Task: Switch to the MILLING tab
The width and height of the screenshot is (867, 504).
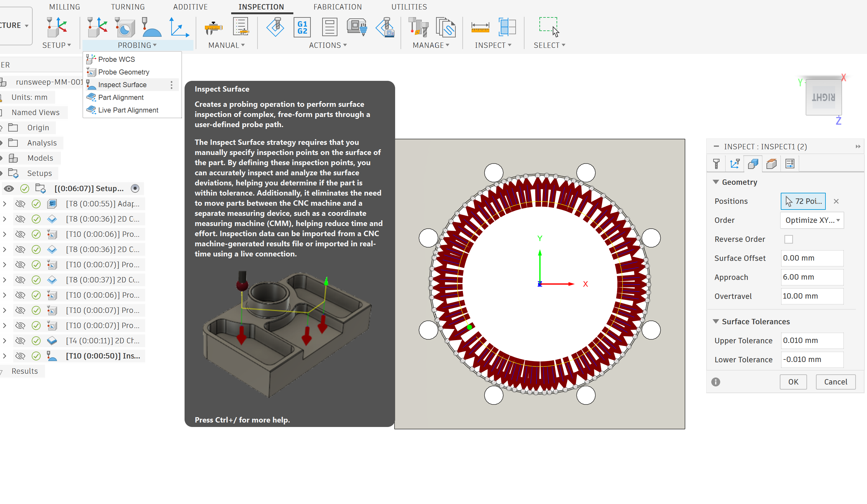Action: coord(64,7)
